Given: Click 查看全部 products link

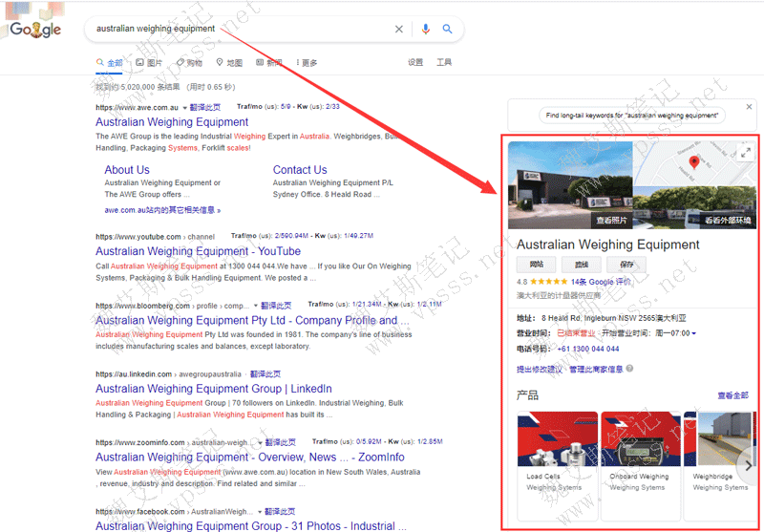Looking at the screenshot, I should pos(732,395).
